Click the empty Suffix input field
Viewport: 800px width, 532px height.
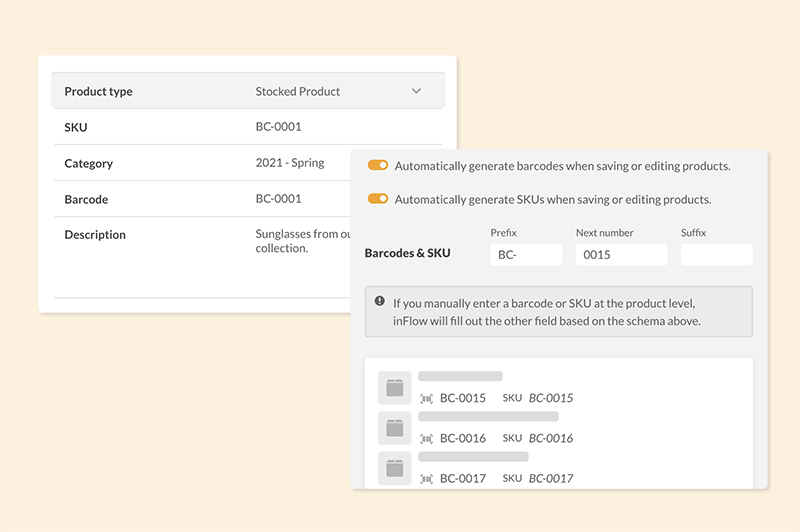pyautogui.click(x=716, y=254)
